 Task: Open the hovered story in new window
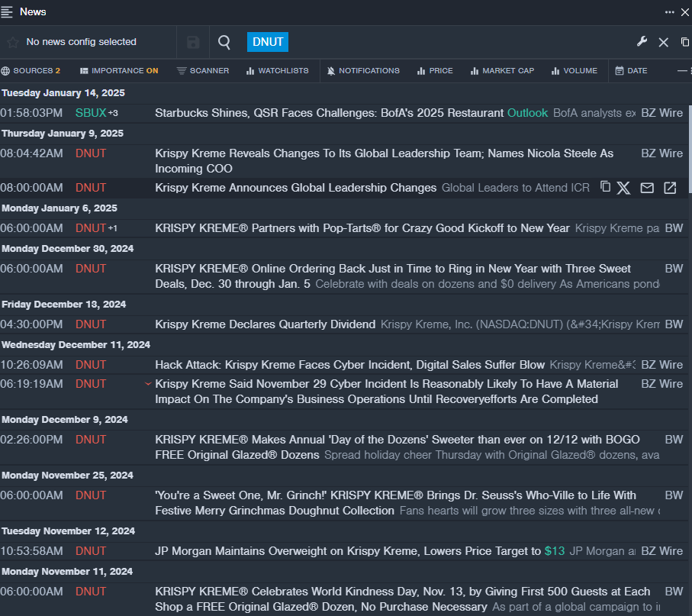tap(670, 188)
